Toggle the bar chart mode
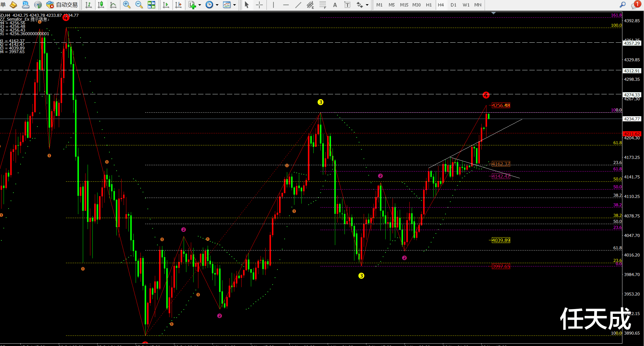This screenshot has width=644, height=346. (x=88, y=5)
